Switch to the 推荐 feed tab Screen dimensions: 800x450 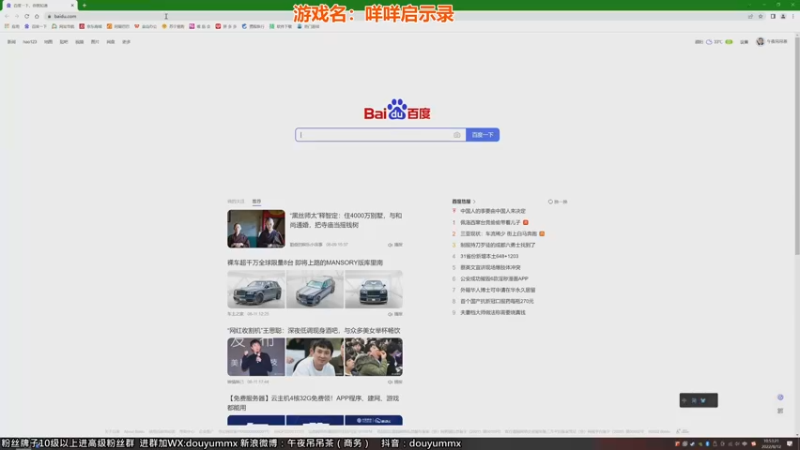[x=257, y=202]
